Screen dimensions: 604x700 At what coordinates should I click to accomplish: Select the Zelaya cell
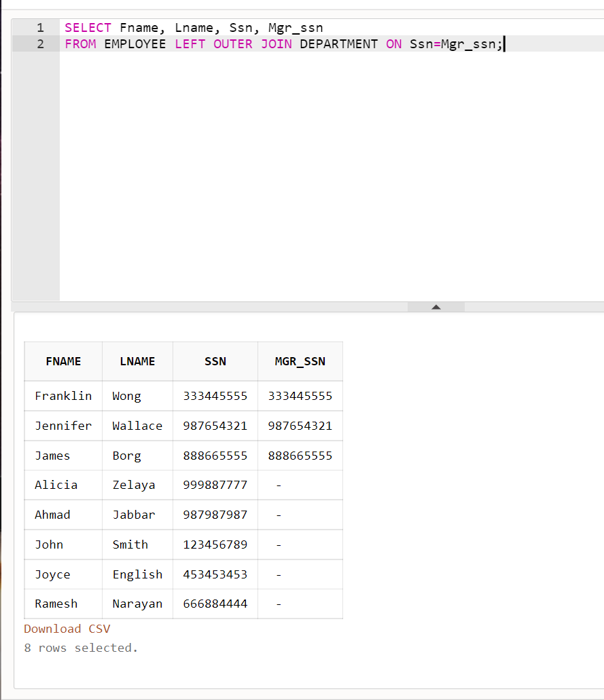point(138,485)
